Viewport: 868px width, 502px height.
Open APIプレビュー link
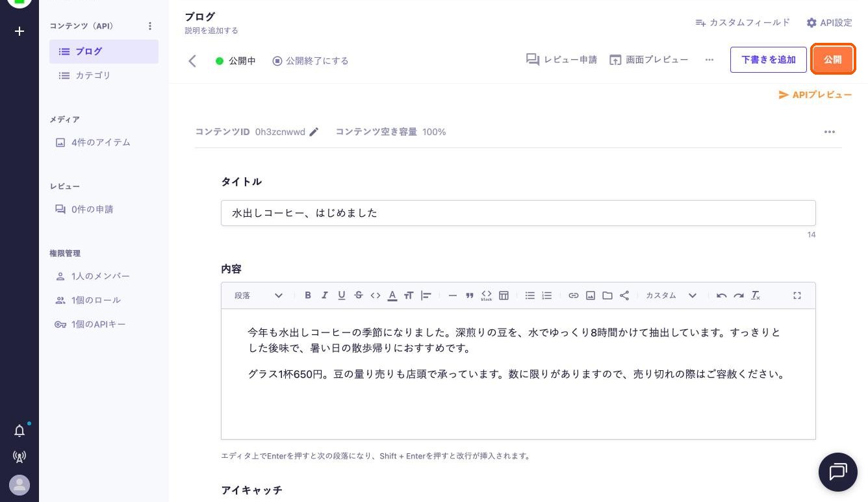tap(815, 95)
